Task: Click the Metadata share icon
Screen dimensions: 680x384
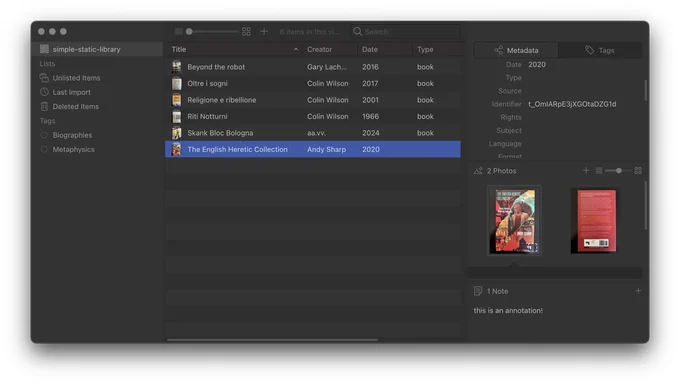Action: [x=498, y=50]
